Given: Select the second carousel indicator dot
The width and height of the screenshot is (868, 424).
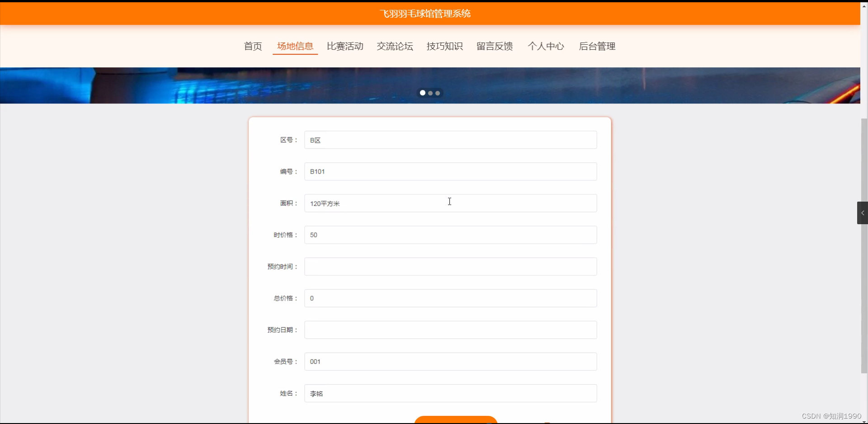Looking at the screenshot, I should [430, 93].
